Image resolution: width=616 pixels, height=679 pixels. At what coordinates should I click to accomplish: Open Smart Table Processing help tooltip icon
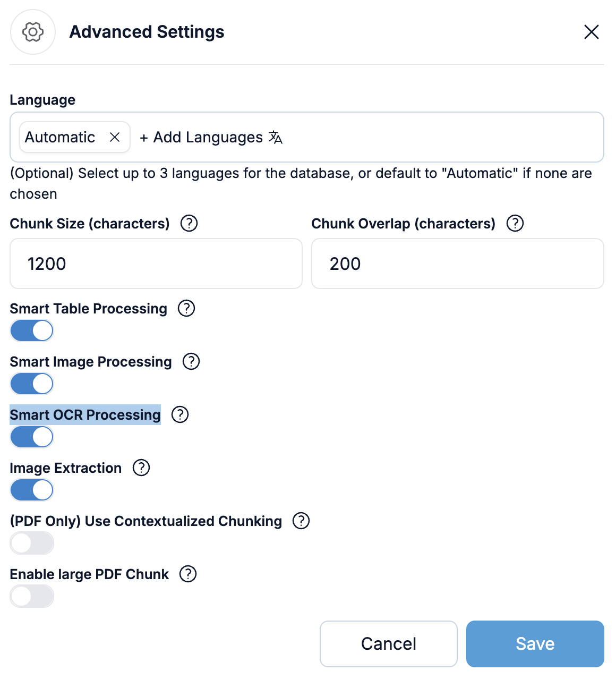[186, 308]
